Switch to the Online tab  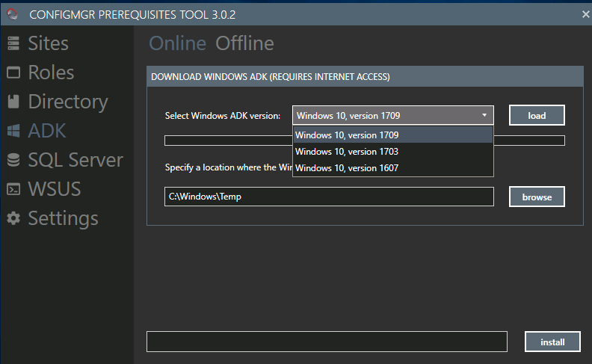[177, 43]
